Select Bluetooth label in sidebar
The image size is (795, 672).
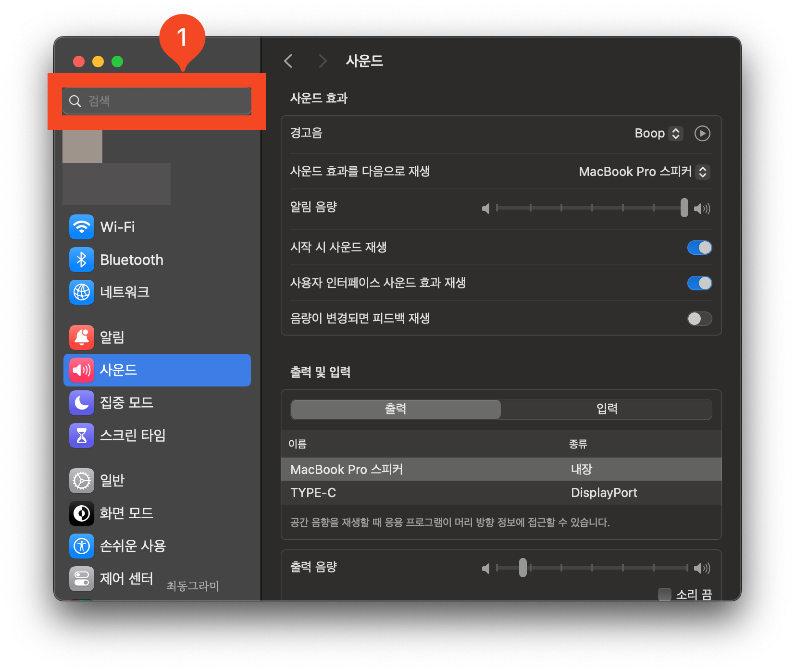132,260
